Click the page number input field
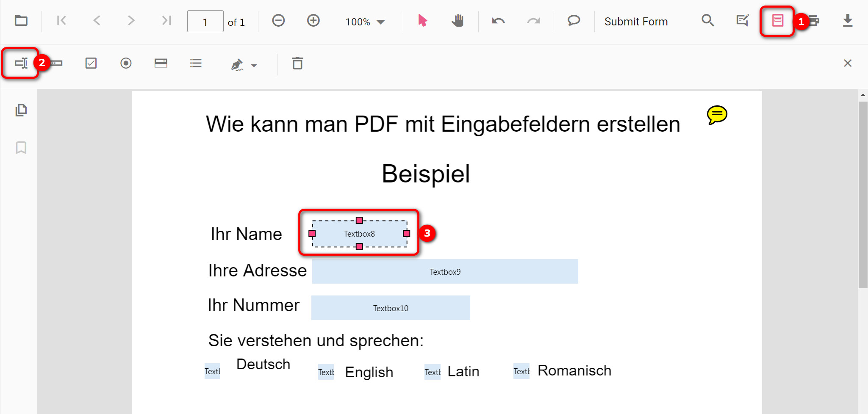868x414 pixels. click(x=205, y=21)
